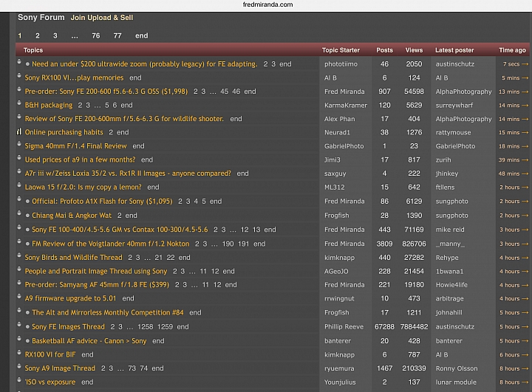
Task: Click the sticky dot before 'Sony FE Images Thread'
Action: click(x=27, y=327)
